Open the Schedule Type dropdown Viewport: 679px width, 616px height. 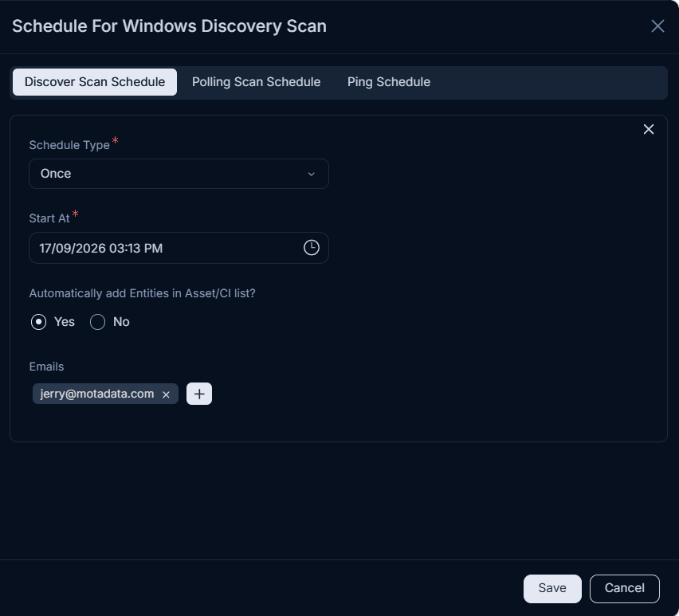pyautogui.click(x=179, y=174)
